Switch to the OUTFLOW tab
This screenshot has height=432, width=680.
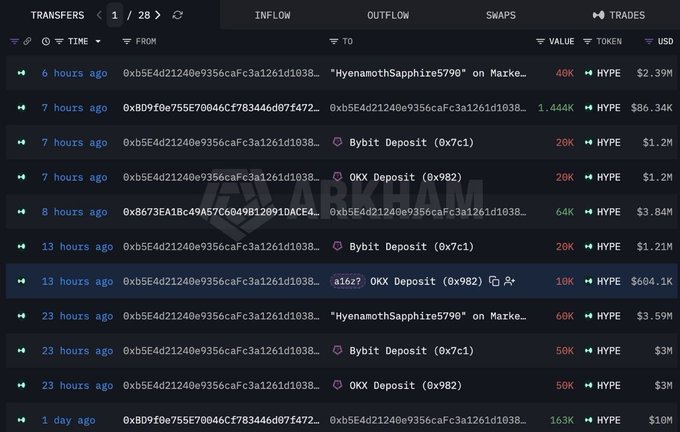coord(388,15)
